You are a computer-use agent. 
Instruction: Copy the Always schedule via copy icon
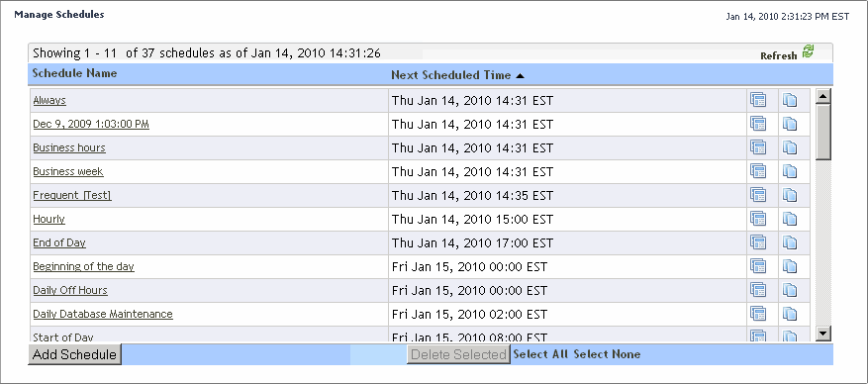coord(790,101)
